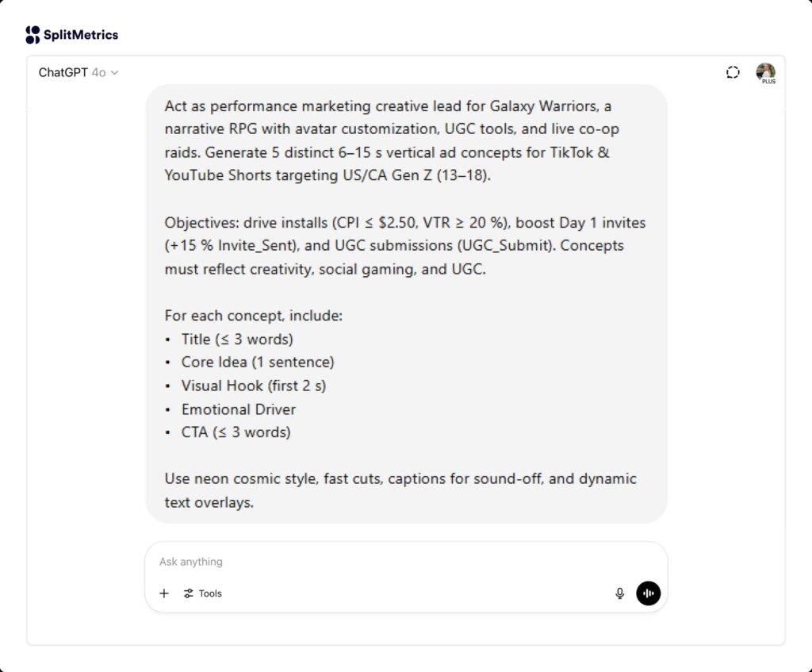Image resolution: width=812 pixels, height=672 pixels.
Task: Start voice mode with the black waveform button
Action: pos(648,593)
